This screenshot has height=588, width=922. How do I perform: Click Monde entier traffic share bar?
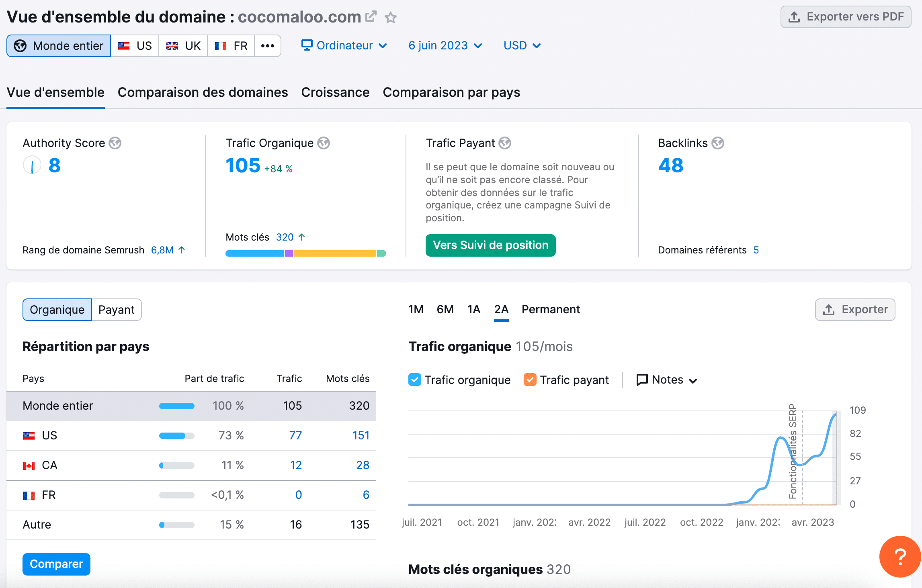pyautogui.click(x=177, y=406)
